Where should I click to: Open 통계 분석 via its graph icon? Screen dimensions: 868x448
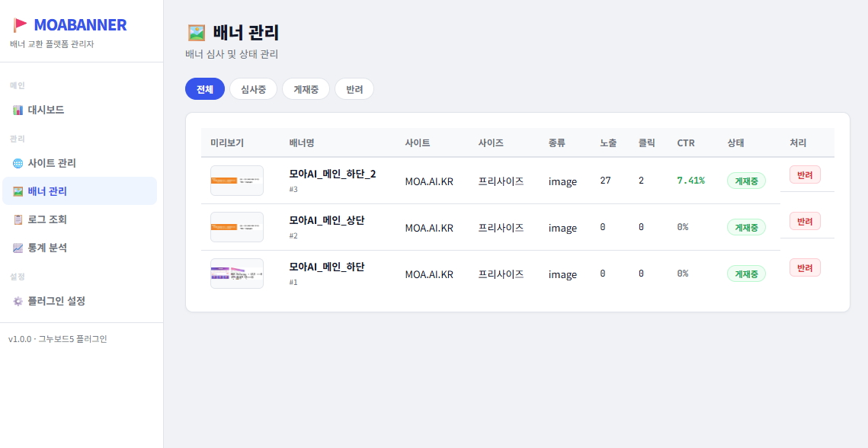tap(18, 248)
